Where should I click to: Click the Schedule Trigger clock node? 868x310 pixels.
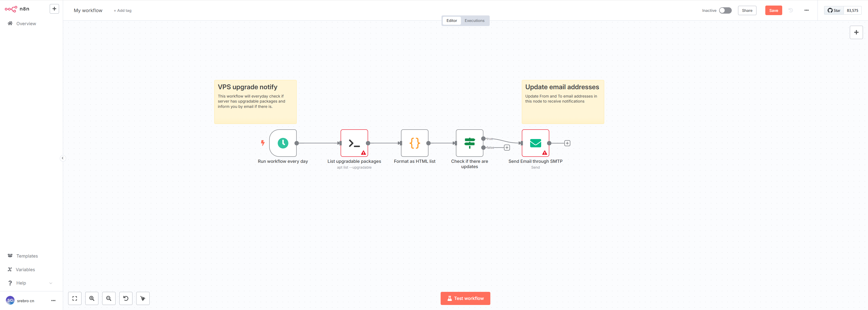(283, 143)
